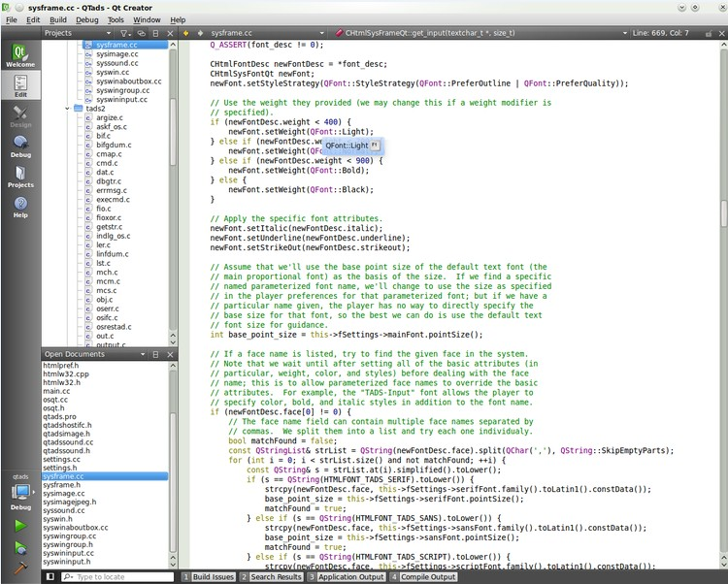Open the Design mode
Screen dimensions: 728x584
coord(20,116)
